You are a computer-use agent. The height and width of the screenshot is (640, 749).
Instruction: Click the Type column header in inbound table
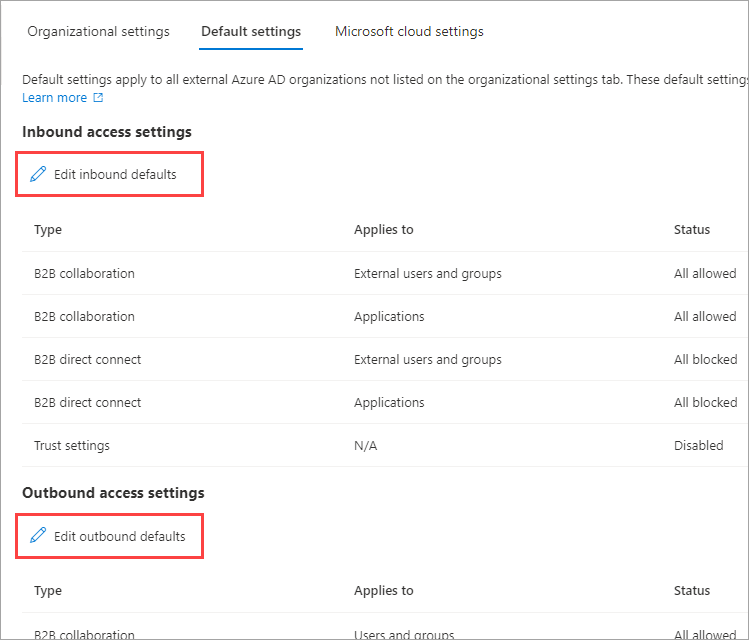click(x=48, y=230)
